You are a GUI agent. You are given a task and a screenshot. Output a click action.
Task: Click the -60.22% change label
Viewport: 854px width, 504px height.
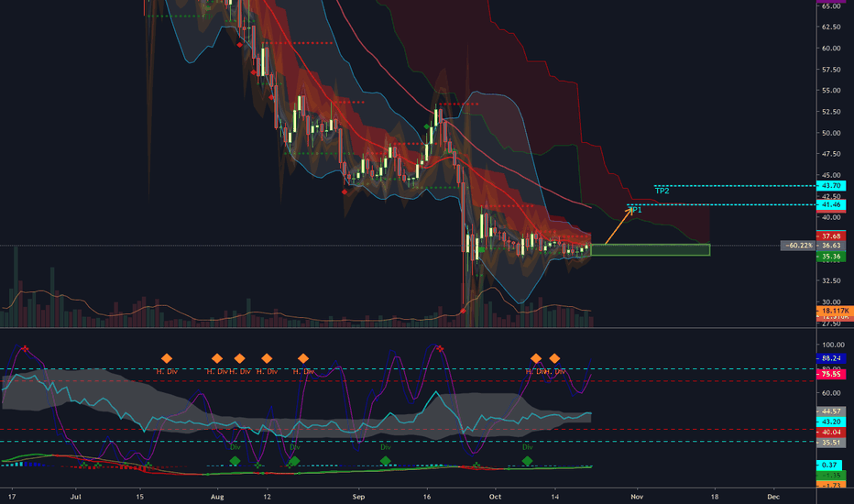[x=798, y=246]
